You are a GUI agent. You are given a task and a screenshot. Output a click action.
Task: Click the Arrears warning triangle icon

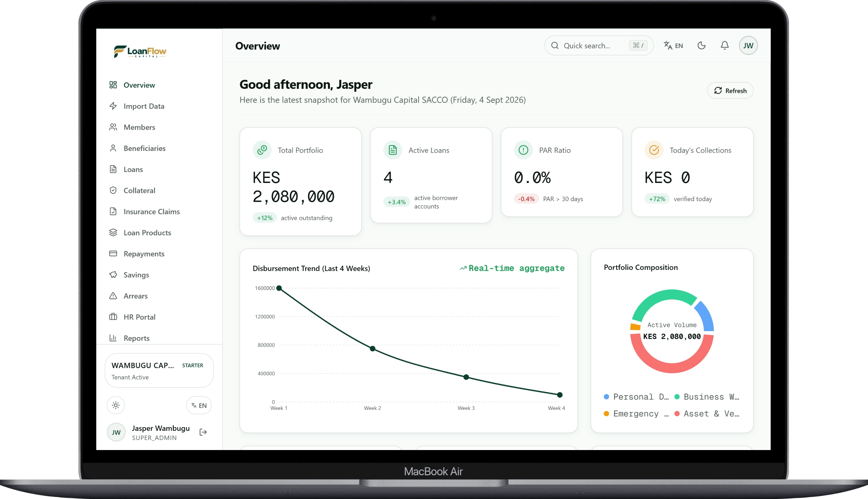click(113, 296)
